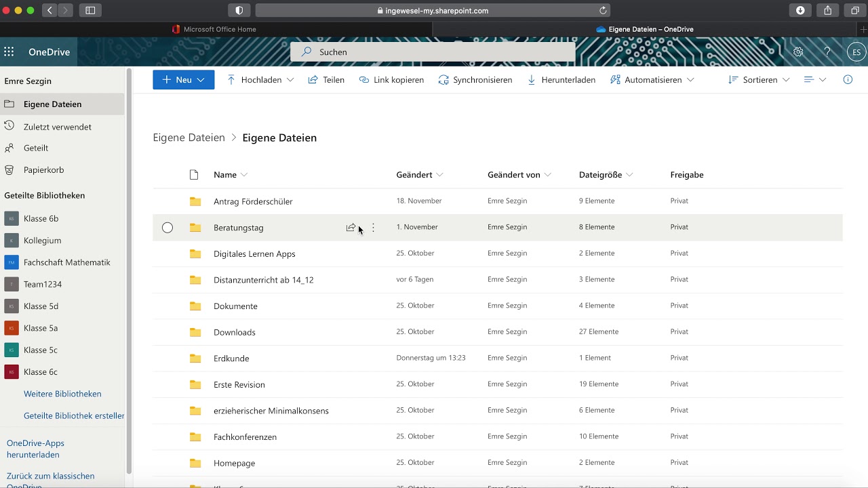Open the Erdkunde folder

click(x=231, y=359)
